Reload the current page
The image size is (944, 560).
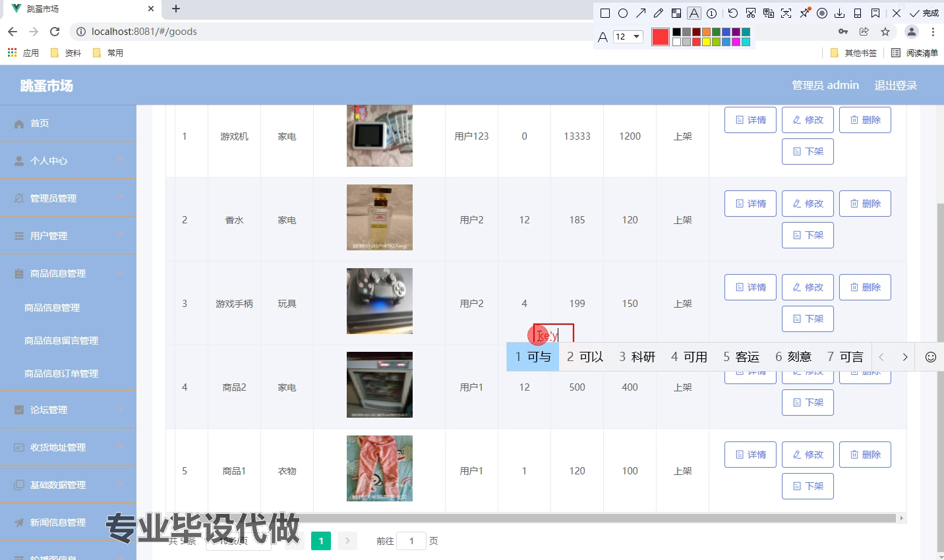55,32
